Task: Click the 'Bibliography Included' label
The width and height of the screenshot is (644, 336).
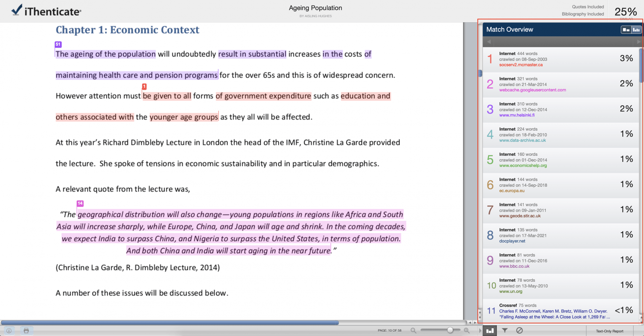Action: 583,14
